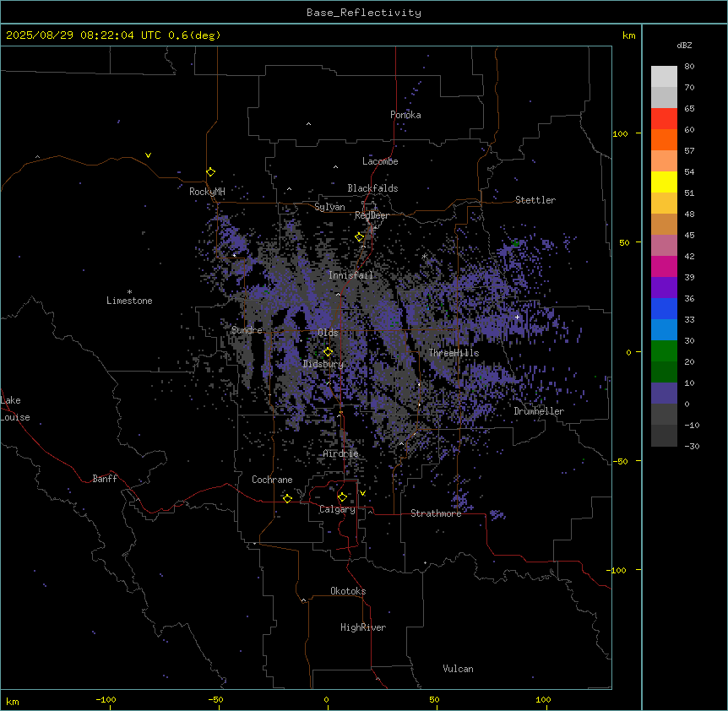Select the Drumheller label

539,411
